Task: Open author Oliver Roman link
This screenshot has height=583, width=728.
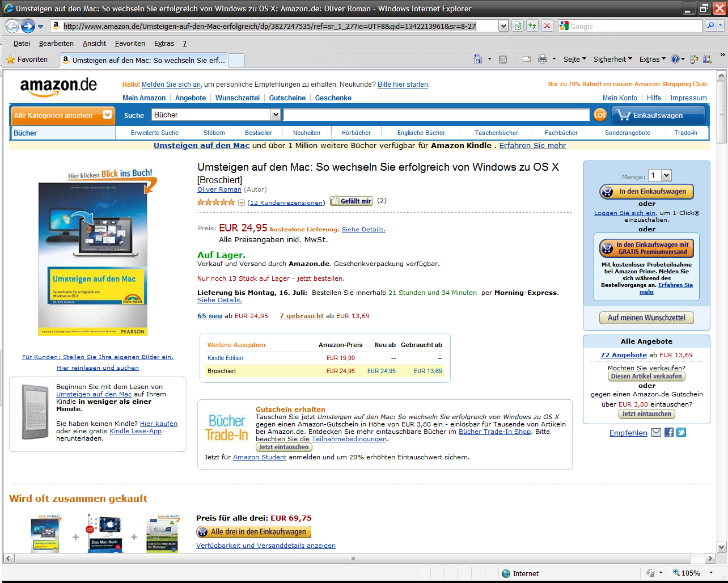Action: [x=219, y=189]
